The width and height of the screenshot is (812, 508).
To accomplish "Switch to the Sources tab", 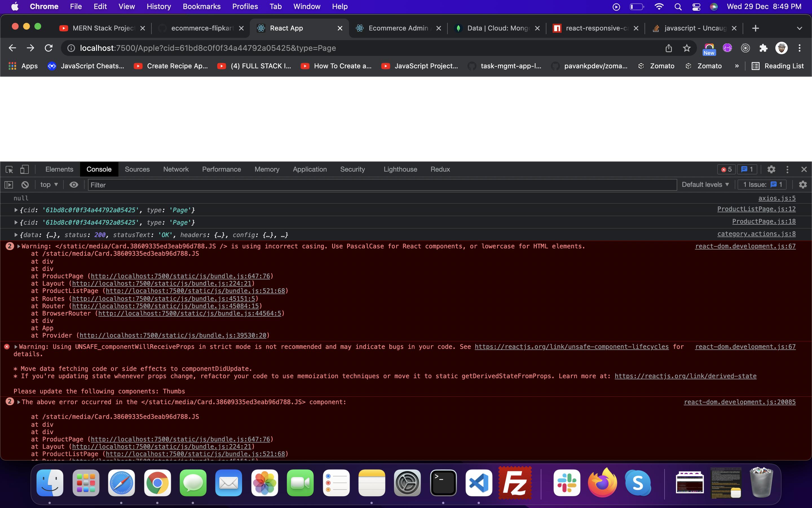I will point(137,169).
